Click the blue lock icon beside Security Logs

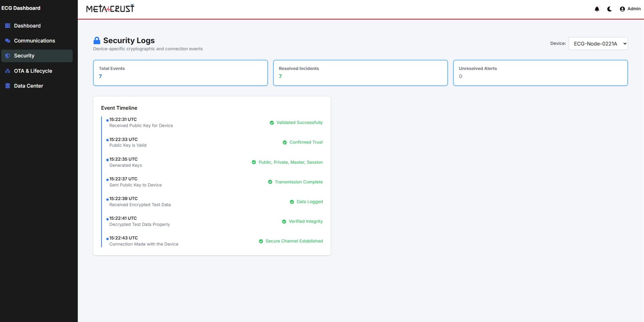(x=97, y=41)
